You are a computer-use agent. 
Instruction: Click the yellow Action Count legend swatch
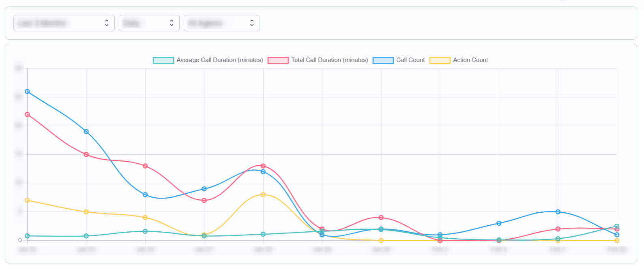pos(440,60)
